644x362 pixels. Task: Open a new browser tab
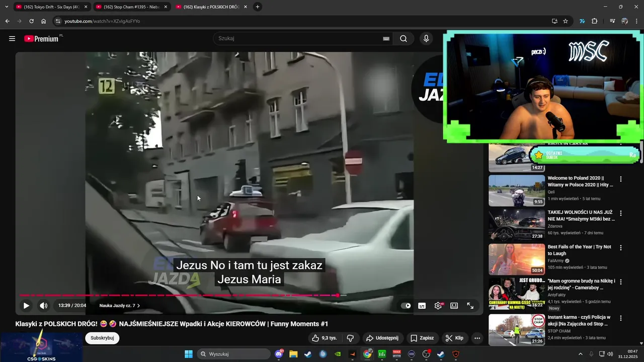(258, 7)
